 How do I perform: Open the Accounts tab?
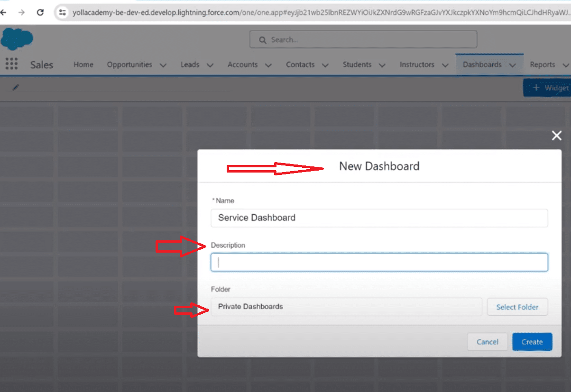tap(242, 64)
